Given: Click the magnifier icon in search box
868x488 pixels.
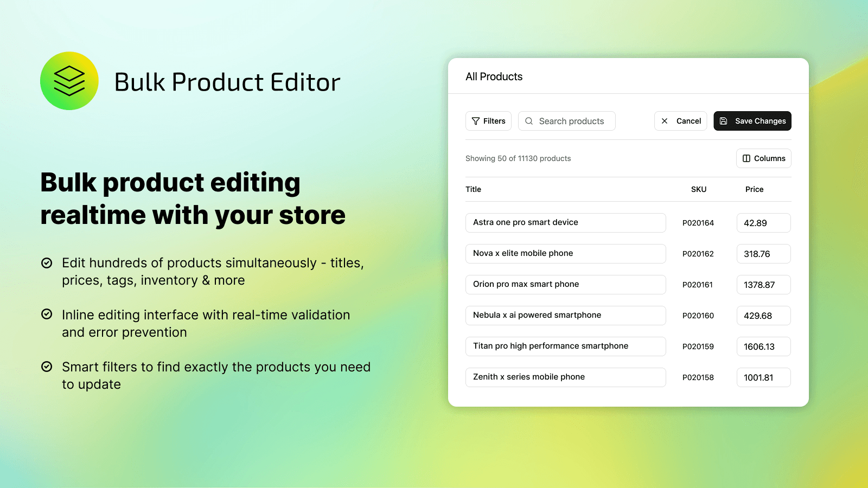Looking at the screenshot, I should tap(529, 121).
